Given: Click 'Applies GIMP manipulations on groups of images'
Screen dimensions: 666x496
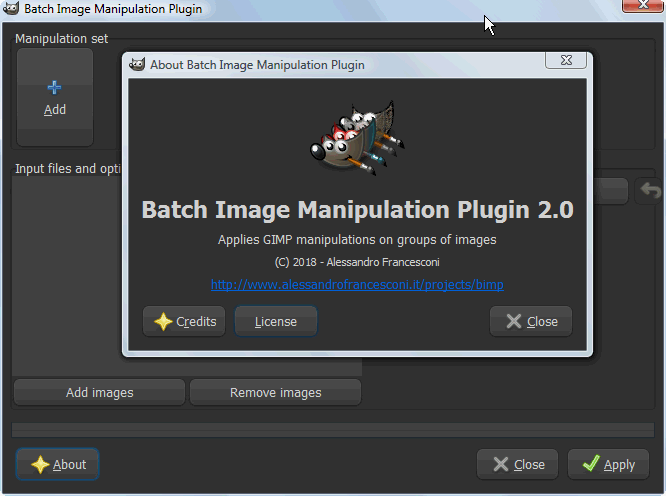Looking at the screenshot, I should (357, 240).
